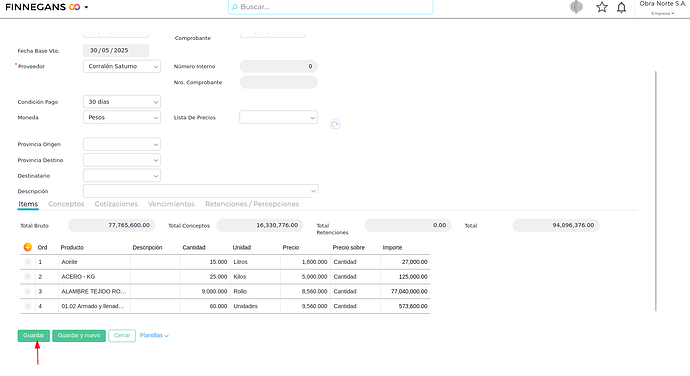690x376 pixels.
Task: Click the importe 573,600.00 cell
Action: 405,306
